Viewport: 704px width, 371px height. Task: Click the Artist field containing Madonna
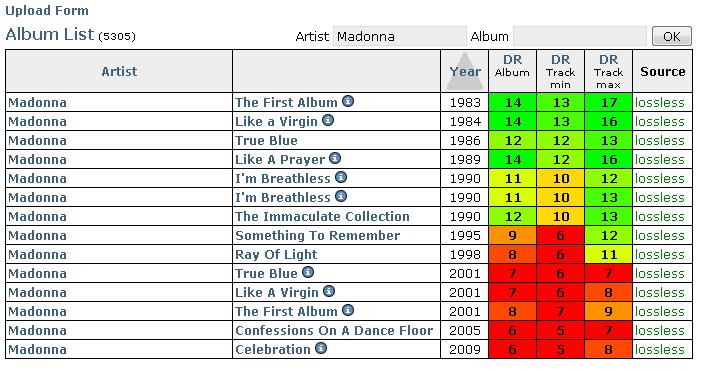tap(400, 36)
